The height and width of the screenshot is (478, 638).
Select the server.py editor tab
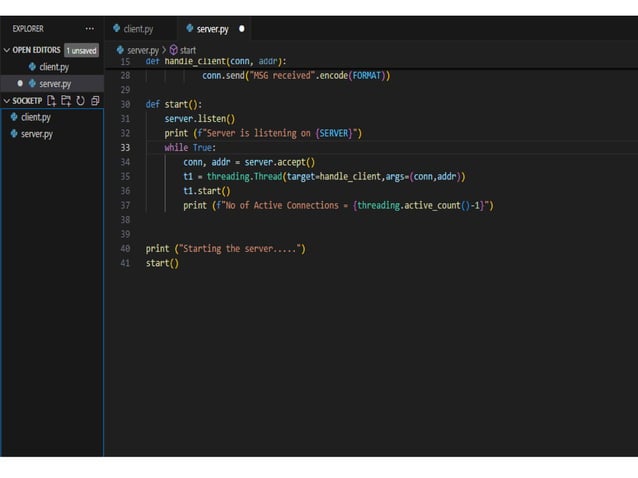(x=214, y=29)
